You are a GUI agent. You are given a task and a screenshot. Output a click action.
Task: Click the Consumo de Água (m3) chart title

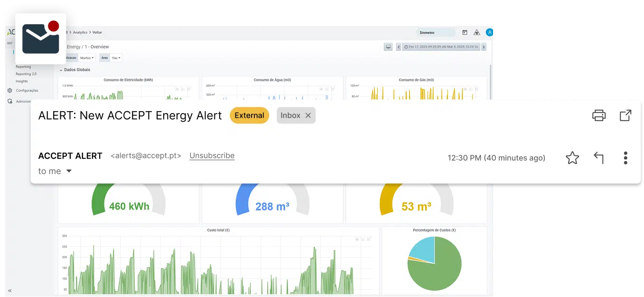[272, 80]
